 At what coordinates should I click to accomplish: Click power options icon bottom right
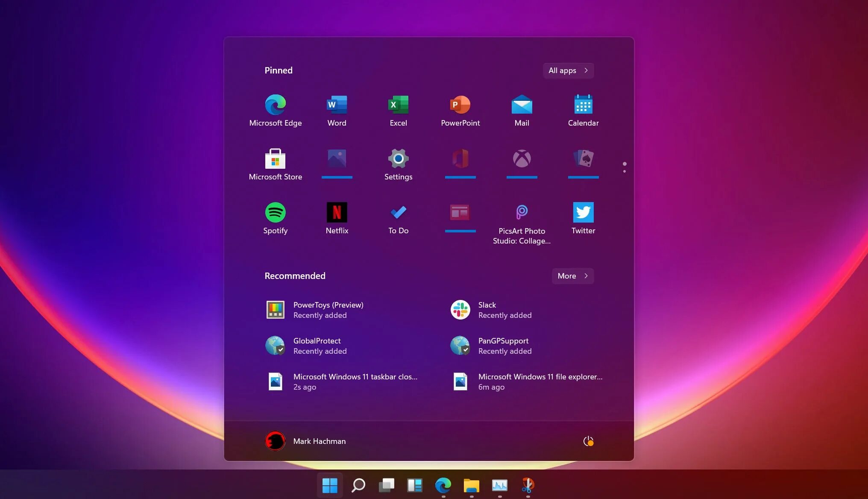(x=587, y=441)
